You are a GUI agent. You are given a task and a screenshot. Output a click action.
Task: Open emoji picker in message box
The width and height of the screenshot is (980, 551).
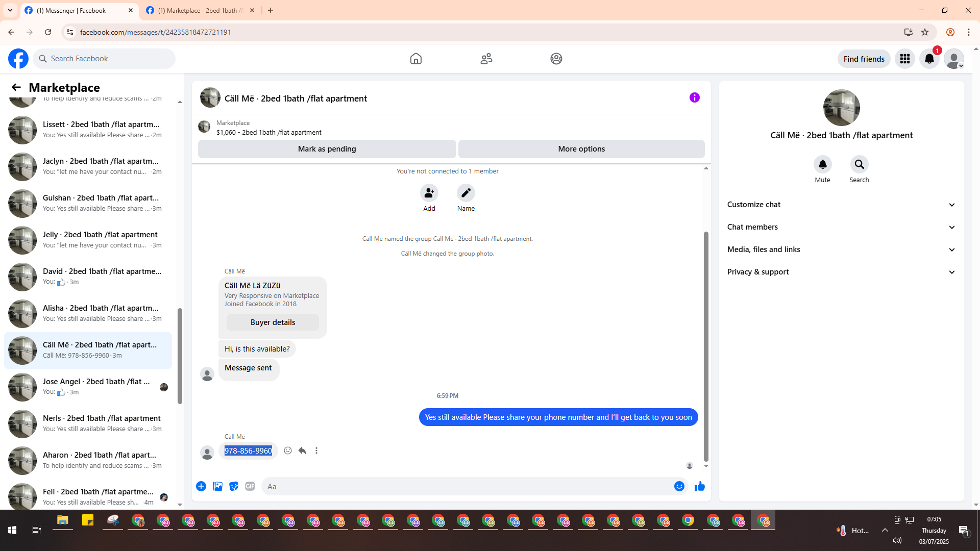pyautogui.click(x=679, y=486)
